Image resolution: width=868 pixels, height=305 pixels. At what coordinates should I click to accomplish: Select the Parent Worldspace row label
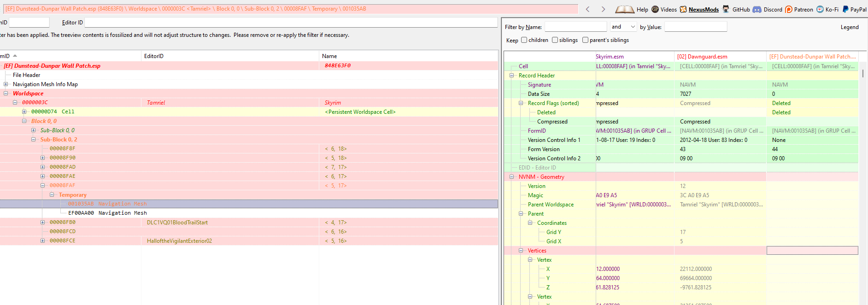pyautogui.click(x=551, y=205)
